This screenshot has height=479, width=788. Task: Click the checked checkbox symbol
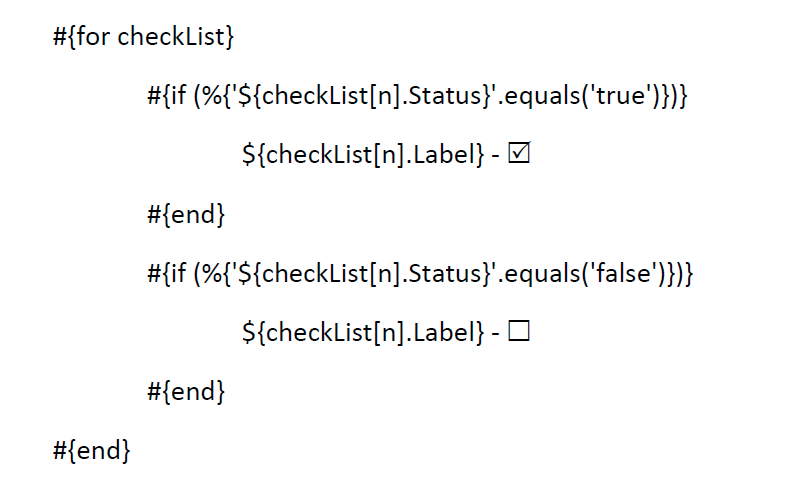click(519, 155)
